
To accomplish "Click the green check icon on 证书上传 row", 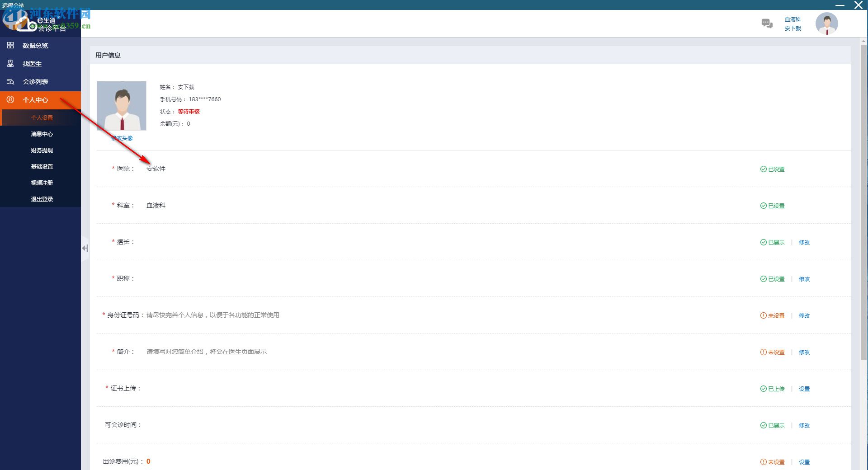I will [x=763, y=389].
